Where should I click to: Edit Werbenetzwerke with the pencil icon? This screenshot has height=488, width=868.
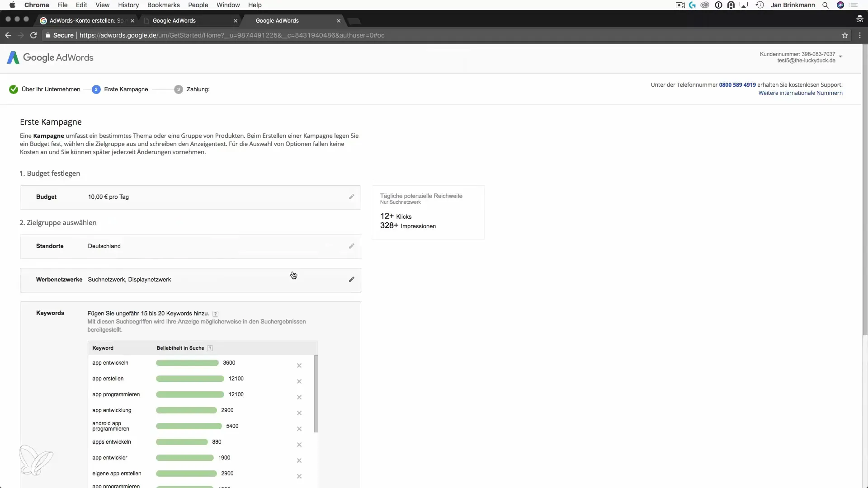(351, 280)
